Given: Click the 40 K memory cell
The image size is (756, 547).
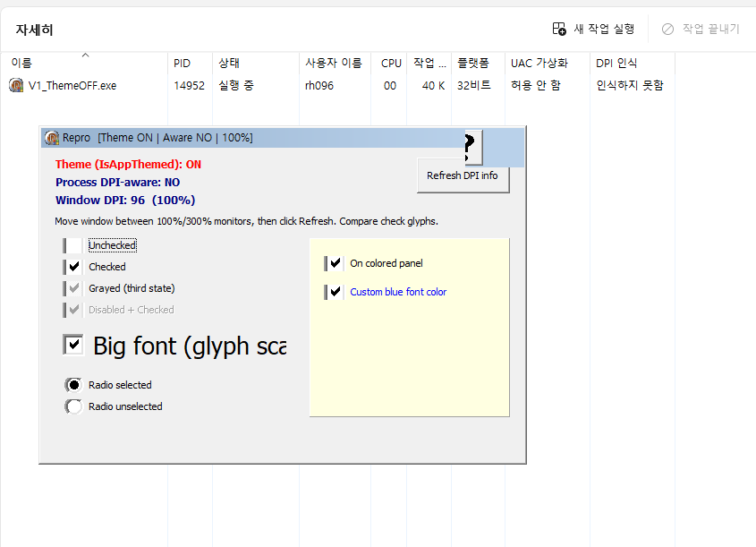Looking at the screenshot, I should (433, 86).
